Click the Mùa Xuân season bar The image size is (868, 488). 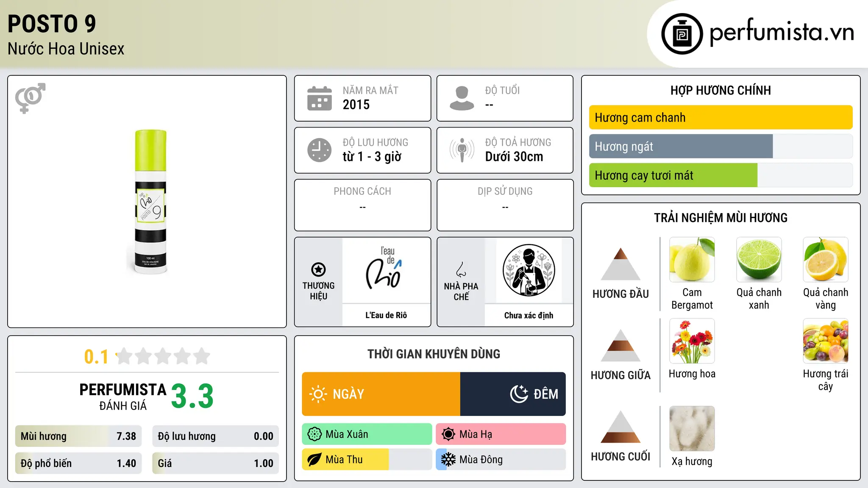[367, 434]
